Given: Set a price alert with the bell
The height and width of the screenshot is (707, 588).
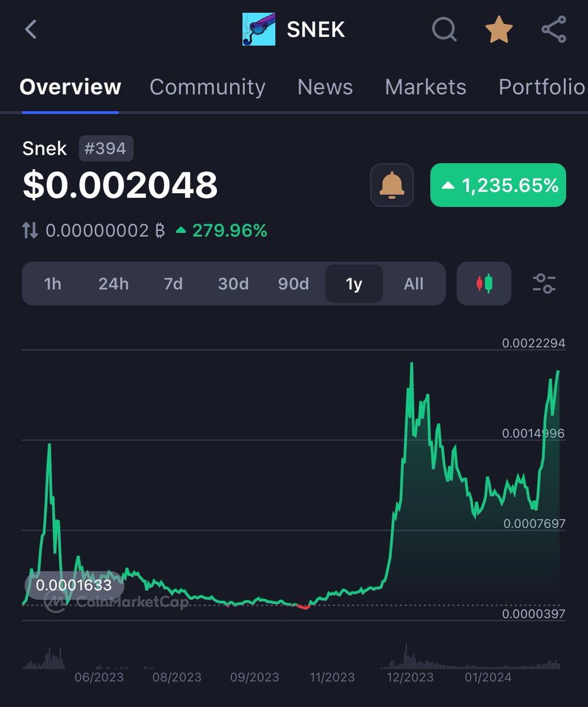Looking at the screenshot, I should point(392,185).
